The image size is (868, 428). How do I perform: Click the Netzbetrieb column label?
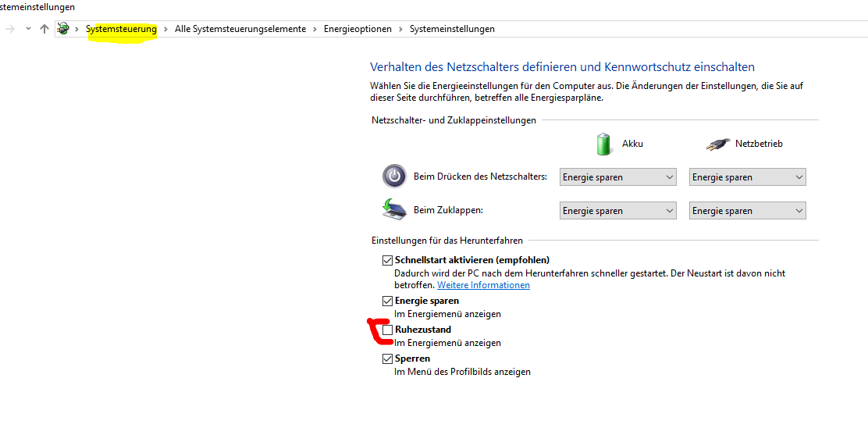click(x=759, y=144)
